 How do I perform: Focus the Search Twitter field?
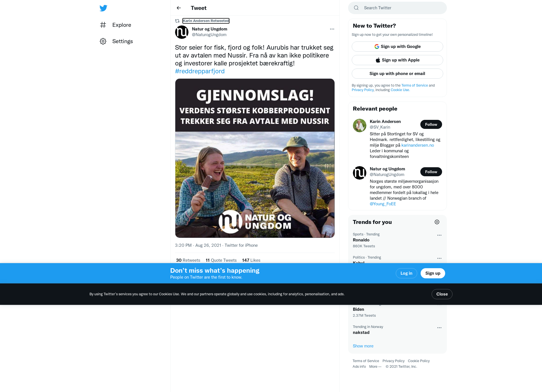point(397,8)
